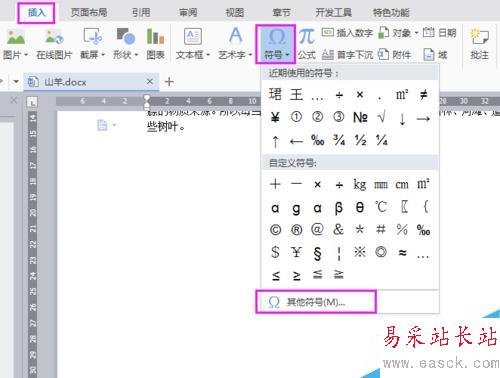Open the 章节 tab
Viewport: 500px width, 378px height.
click(282, 13)
